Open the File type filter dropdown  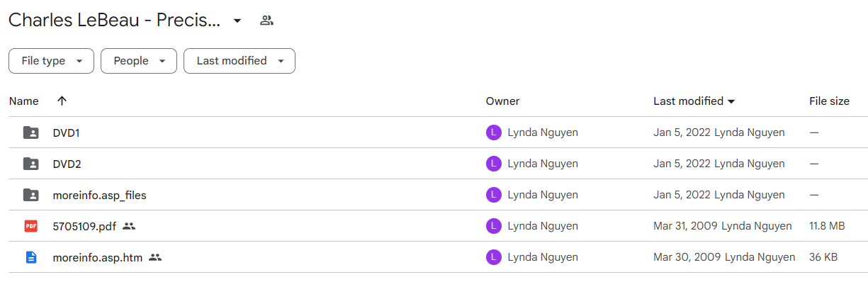(x=50, y=61)
